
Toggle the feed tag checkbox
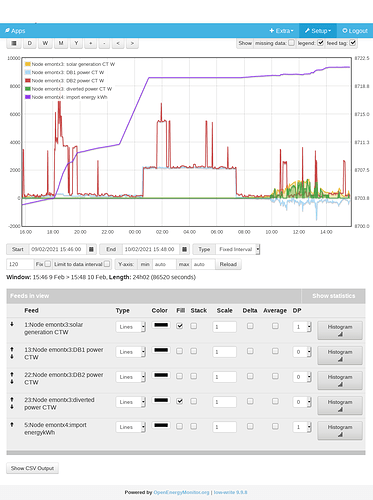(x=353, y=43)
